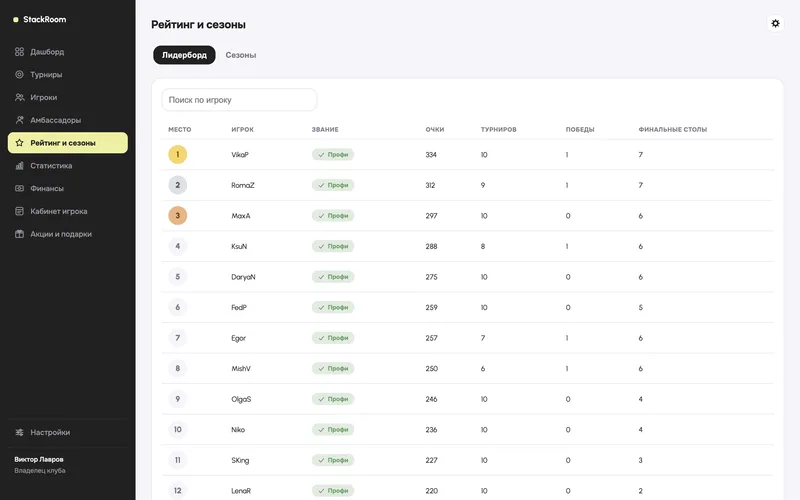Click the Дашборд grid icon in sidebar

pos(19,52)
